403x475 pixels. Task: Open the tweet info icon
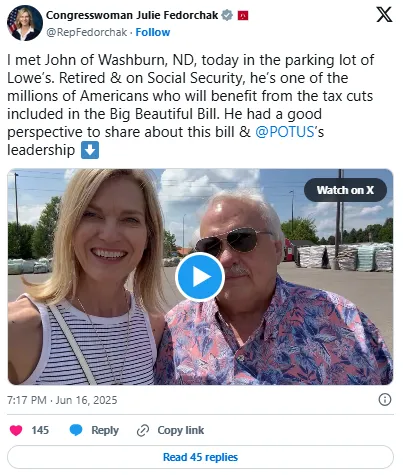pyautogui.click(x=385, y=399)
